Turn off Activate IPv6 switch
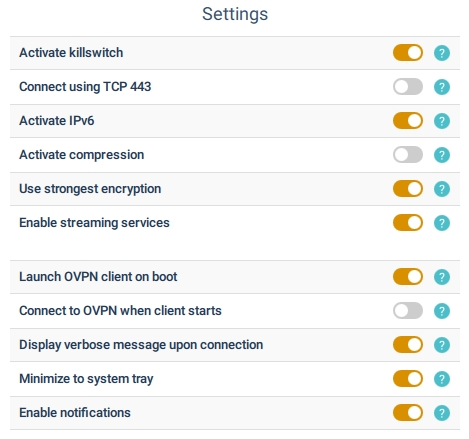 pyautogui.click(x=408, y=121)
